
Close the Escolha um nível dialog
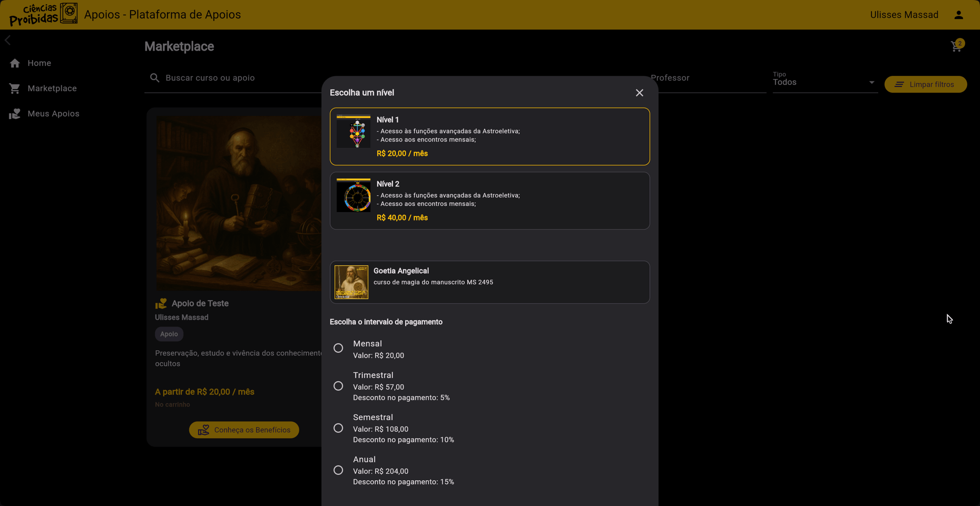(639, 93)
